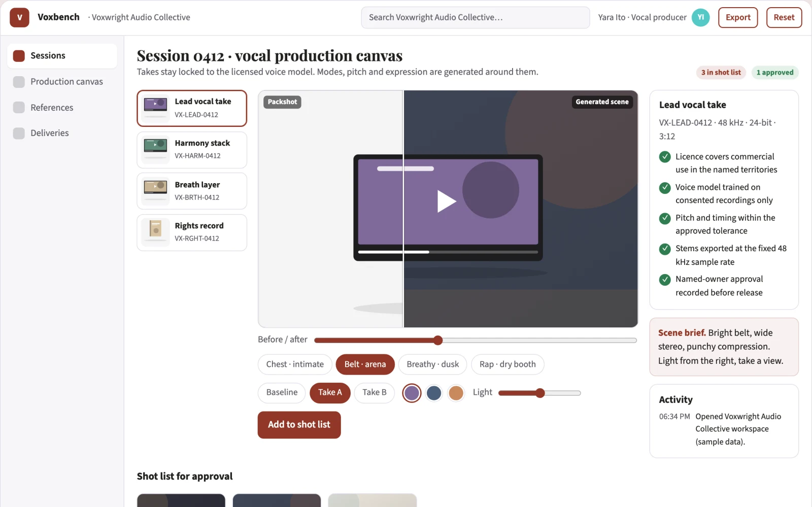
Task: Switch to the Baseline take
Action: pyautogui.click(x=282, y=393)
